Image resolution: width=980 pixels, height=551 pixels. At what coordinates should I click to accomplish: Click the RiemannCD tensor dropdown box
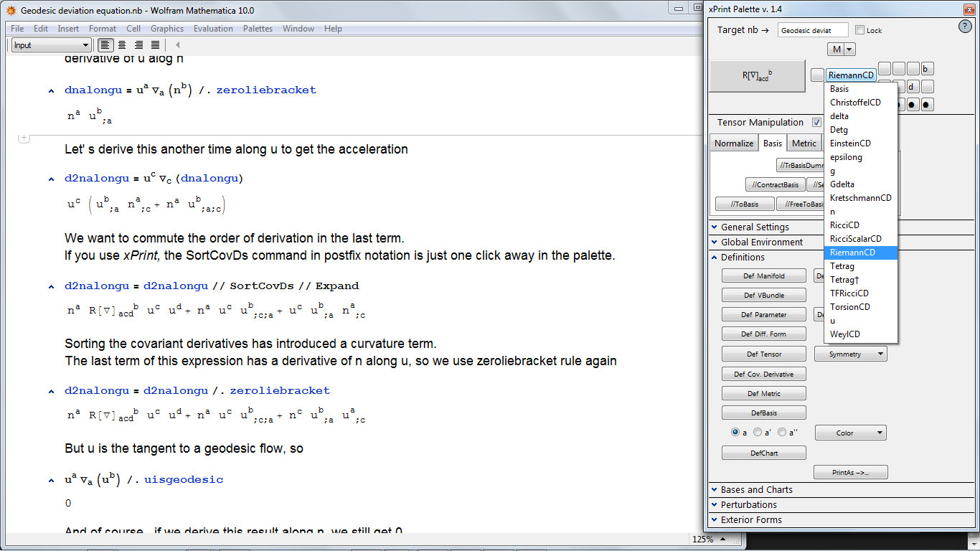tap(851, 75)
